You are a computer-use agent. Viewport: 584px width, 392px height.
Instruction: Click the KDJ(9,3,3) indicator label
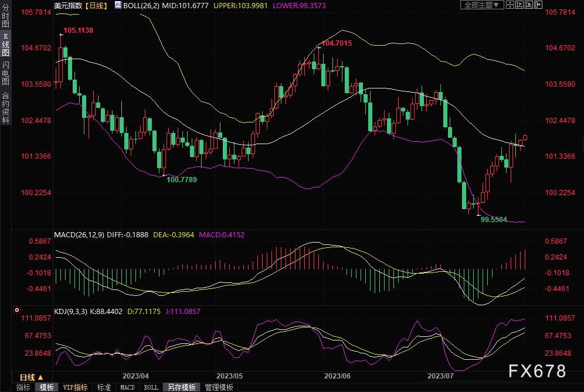coord(70,312)
